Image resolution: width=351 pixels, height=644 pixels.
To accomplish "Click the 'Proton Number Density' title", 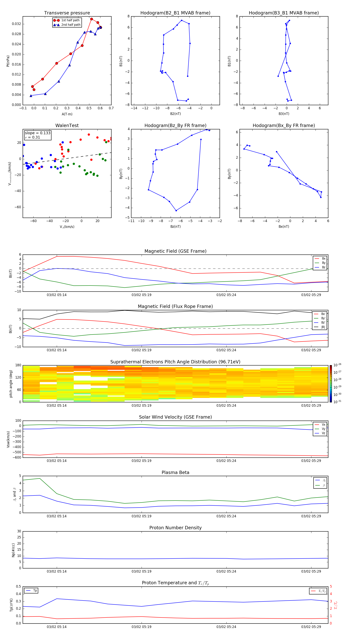I will point(175,528).
